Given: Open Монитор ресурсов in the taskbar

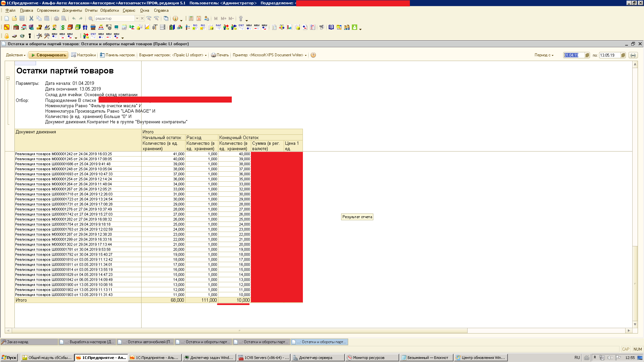Looking at the screenshot, I should 372,358.
